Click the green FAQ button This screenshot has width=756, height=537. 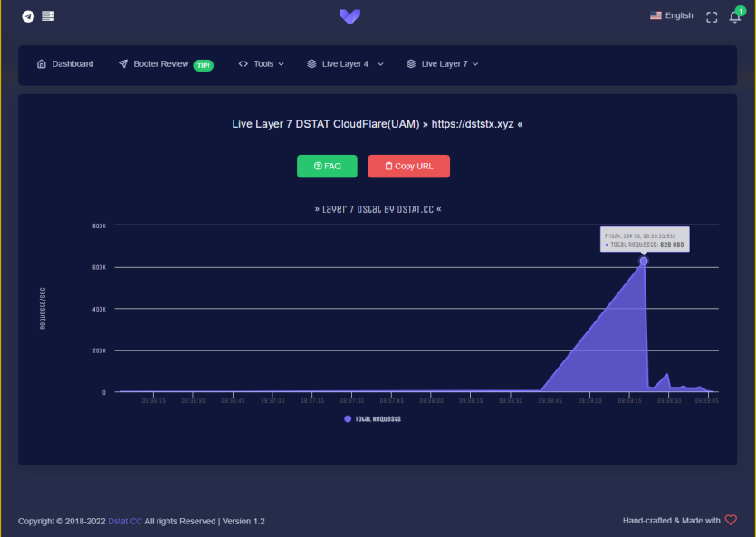327,166
